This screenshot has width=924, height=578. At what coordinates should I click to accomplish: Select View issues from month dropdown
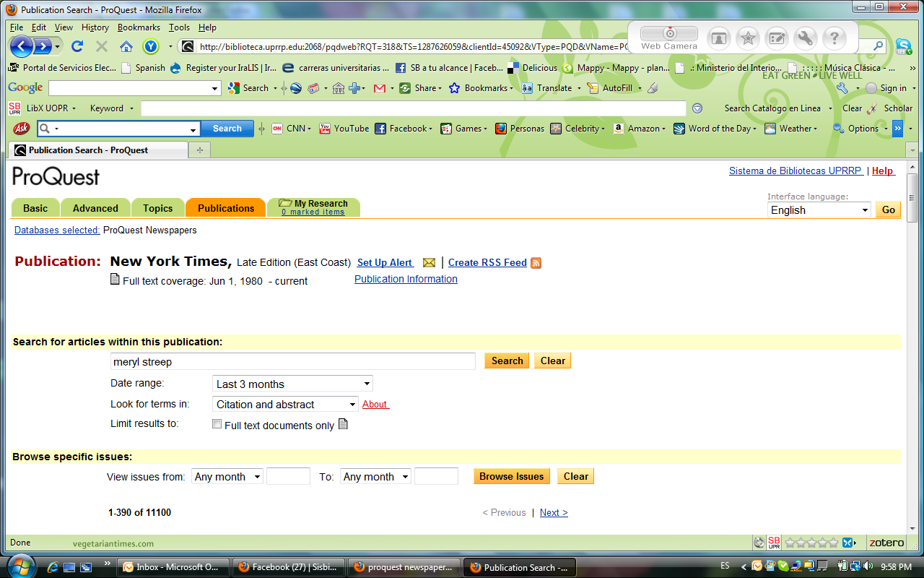point(227,477)
